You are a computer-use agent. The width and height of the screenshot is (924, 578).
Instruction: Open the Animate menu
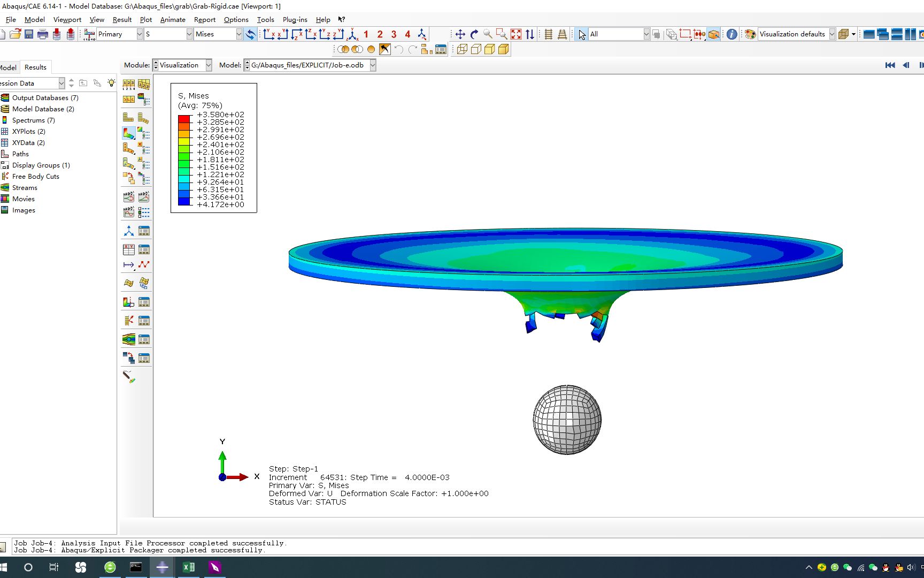click(x=173, y=20)
